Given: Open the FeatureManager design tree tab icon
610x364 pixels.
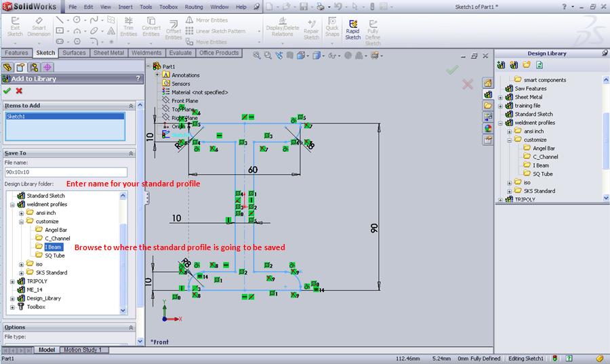Looking at the screenshot, I should coord(7,67).
